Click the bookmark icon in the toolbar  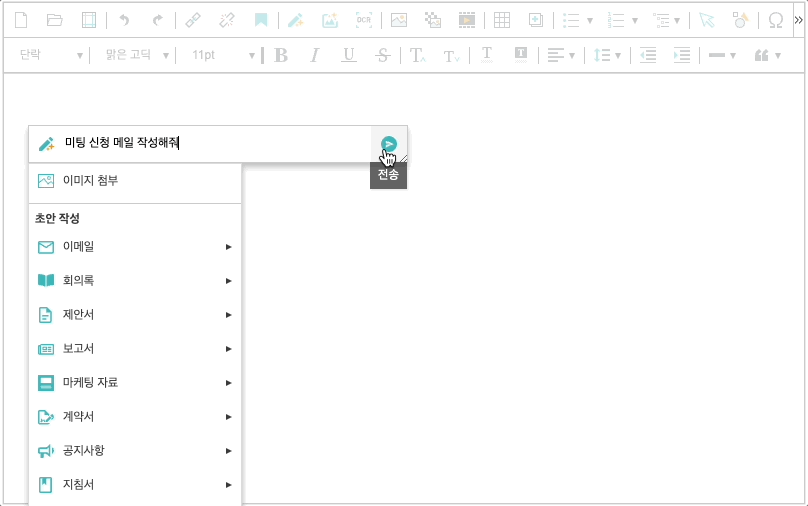coord(260,20)
